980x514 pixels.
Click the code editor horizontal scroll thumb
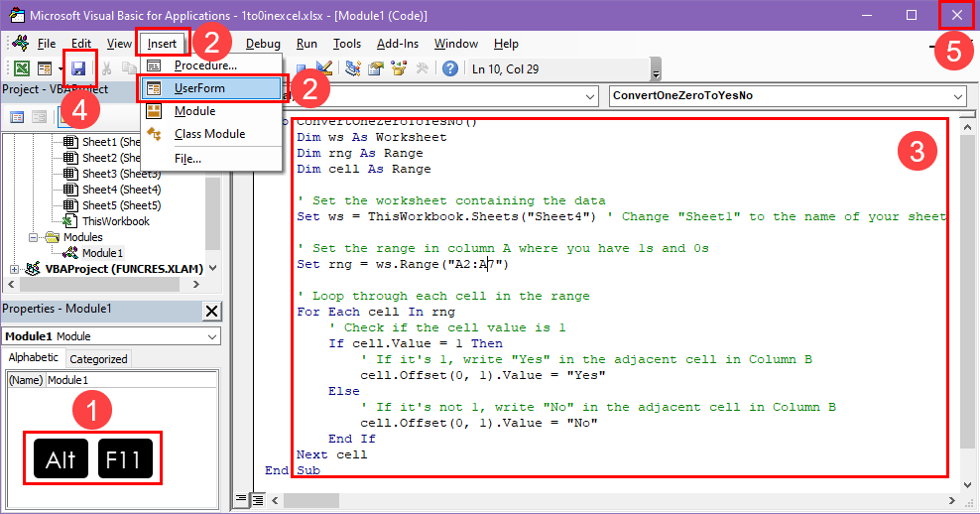[311, 500]
